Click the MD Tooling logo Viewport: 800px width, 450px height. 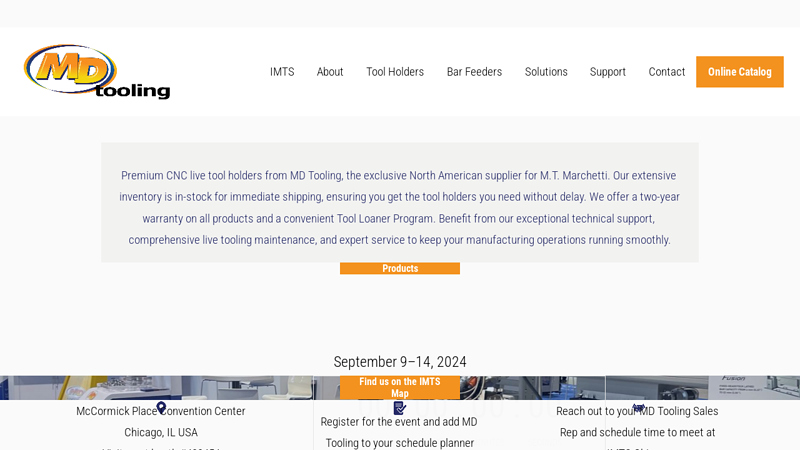pyautogui.click(x=97, y=71)
